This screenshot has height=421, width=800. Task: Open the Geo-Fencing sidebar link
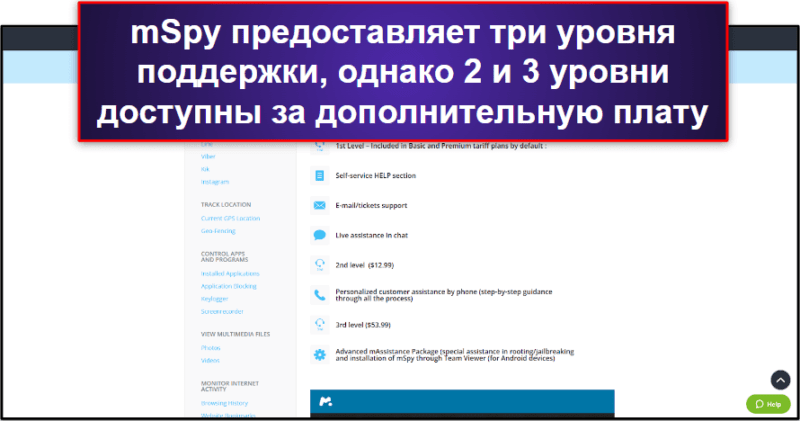pos(218,231)
